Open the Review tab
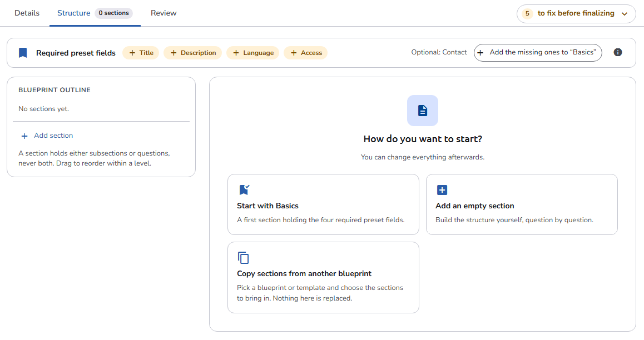 [x=164, y=13]
